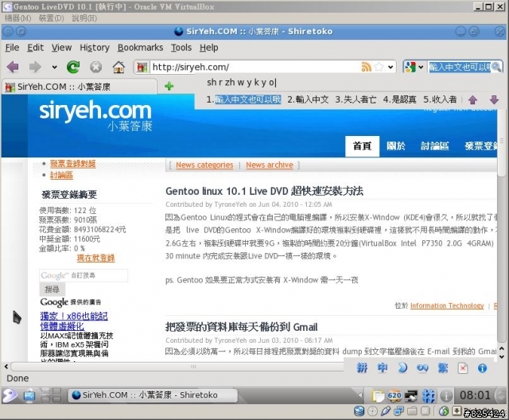
Task: Open the Information Technology category link
Action: [447, 305]
